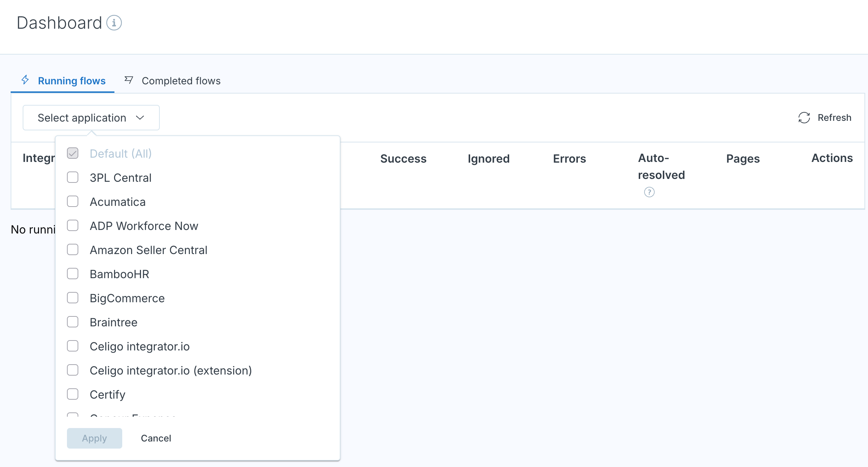
Task: Click the Certify option label
Action: (107, 395)
